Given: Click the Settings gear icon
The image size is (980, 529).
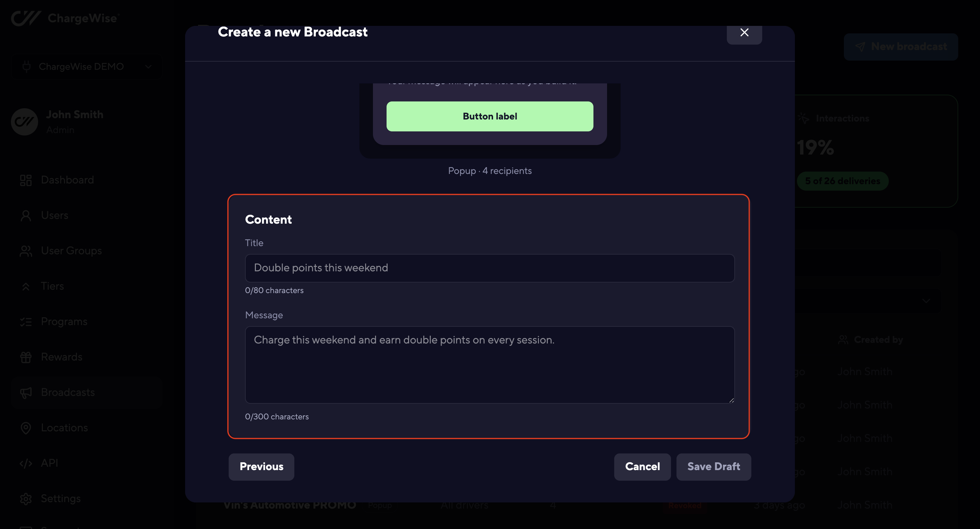Looking at the screenshot, I should [26, 499].
